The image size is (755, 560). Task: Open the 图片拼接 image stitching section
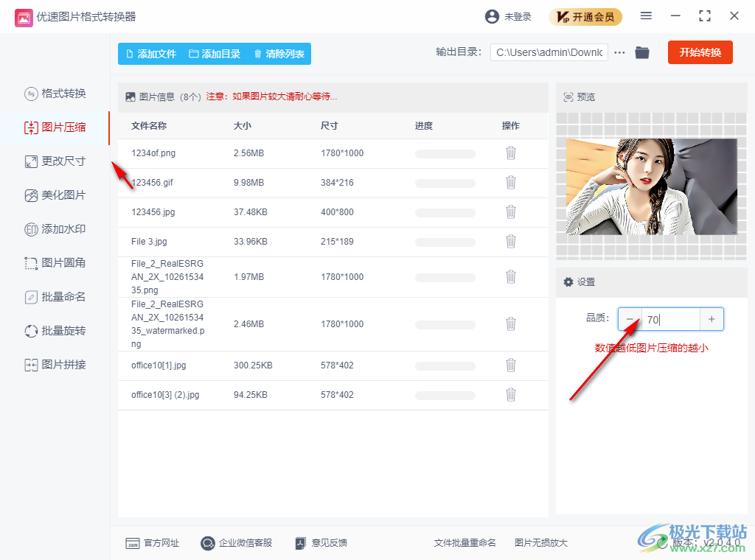coord(55,365)
